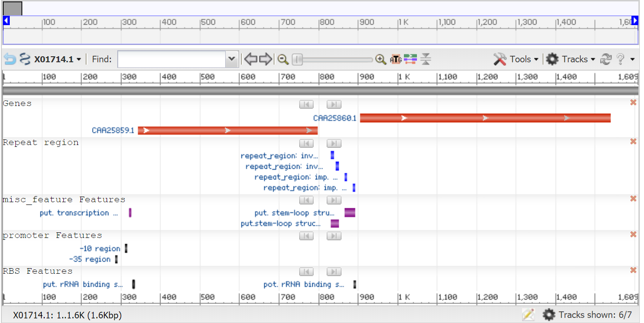Viewport: 644px width, 323px height.
Task: Click the marker pencil icon in status bar
Action: pos(529,315)
